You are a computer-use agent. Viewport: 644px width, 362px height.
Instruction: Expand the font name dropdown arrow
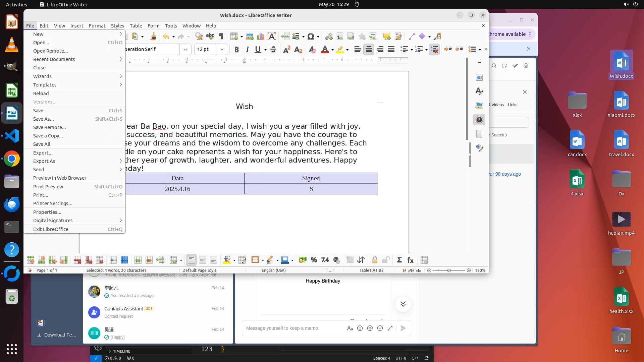coord(185,50)
